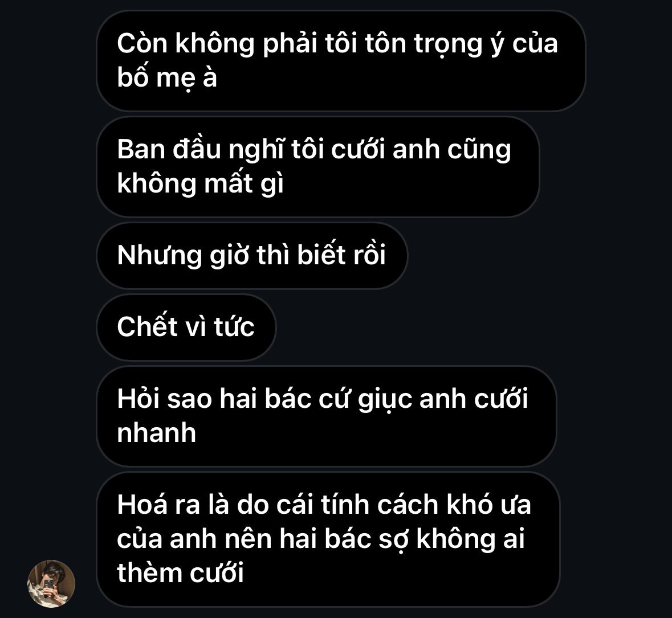
Task: Tap the last message starting 'Hoá ra là'
Action: 328,539
